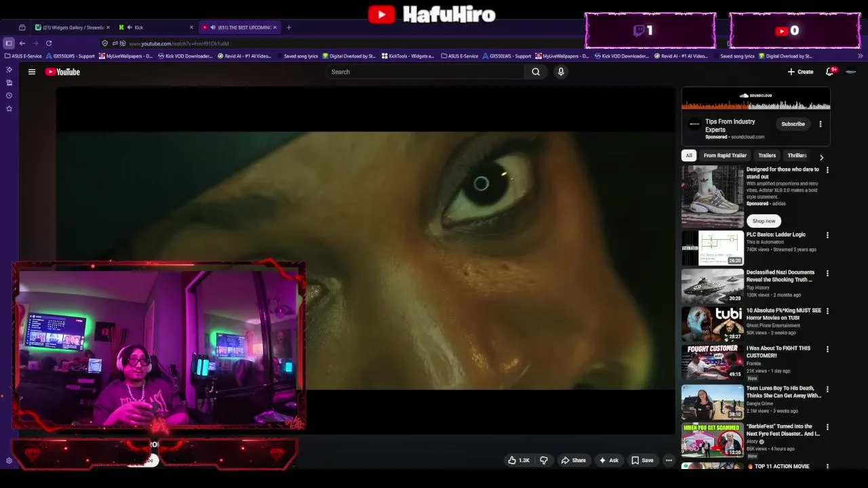Open options for Declassified Nazi Documents video
Screen dimensions: 868x488
point(827,273)
